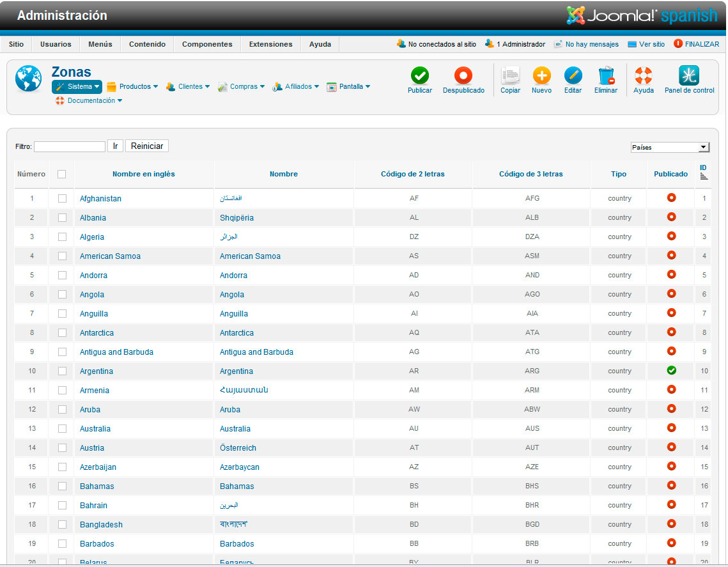Tick the Anguilla row checkbox

62,313
